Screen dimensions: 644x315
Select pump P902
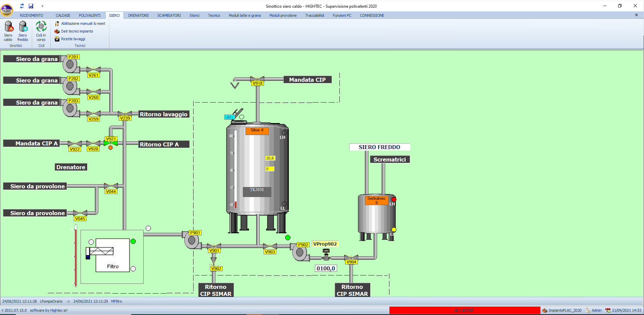pos(300,252)
